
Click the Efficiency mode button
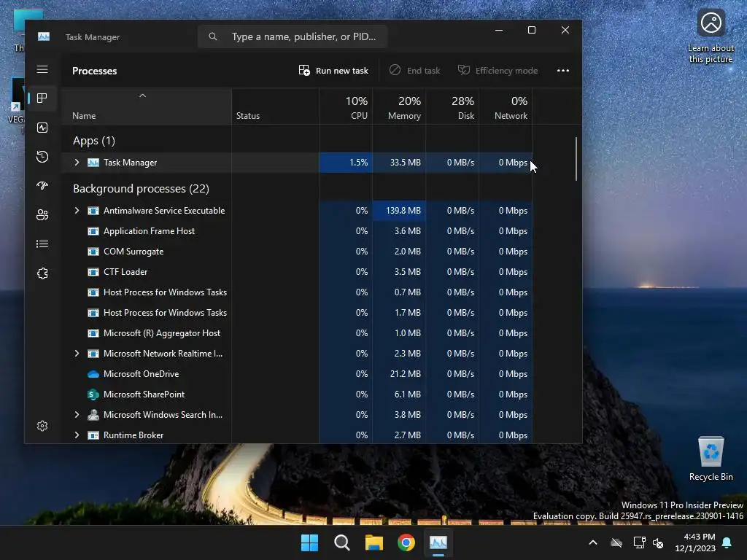(498, 71)
